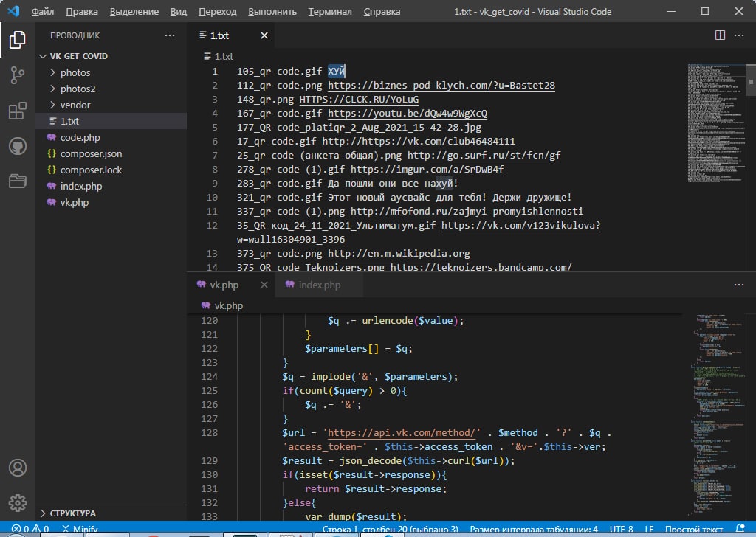
Task: Open Explorer panel more actions ellipsis
Action: (x=170, y=35)
